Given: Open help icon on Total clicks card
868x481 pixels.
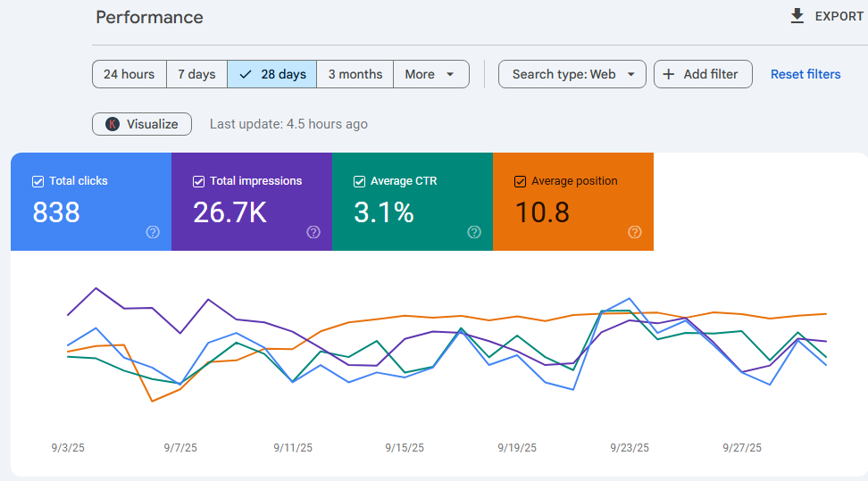Looking at the screenshot, I should tap(153, 232).
